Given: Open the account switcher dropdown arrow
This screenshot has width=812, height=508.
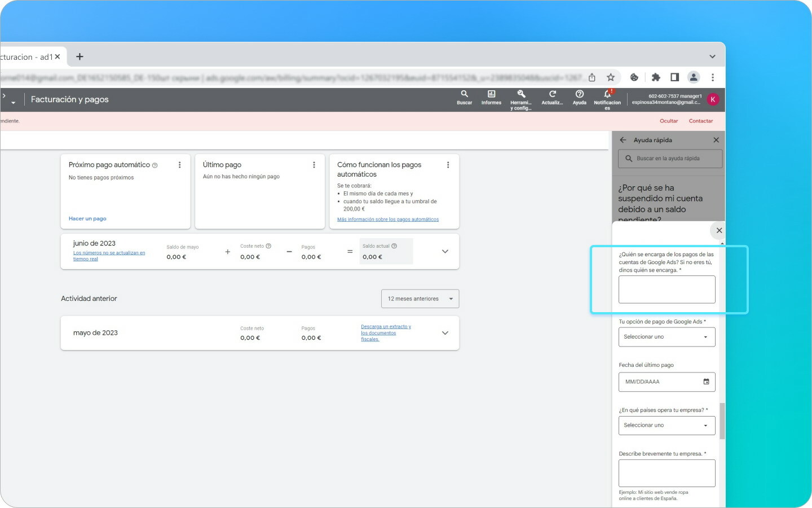Looking at the screenshot, I should tap(13, 103).
